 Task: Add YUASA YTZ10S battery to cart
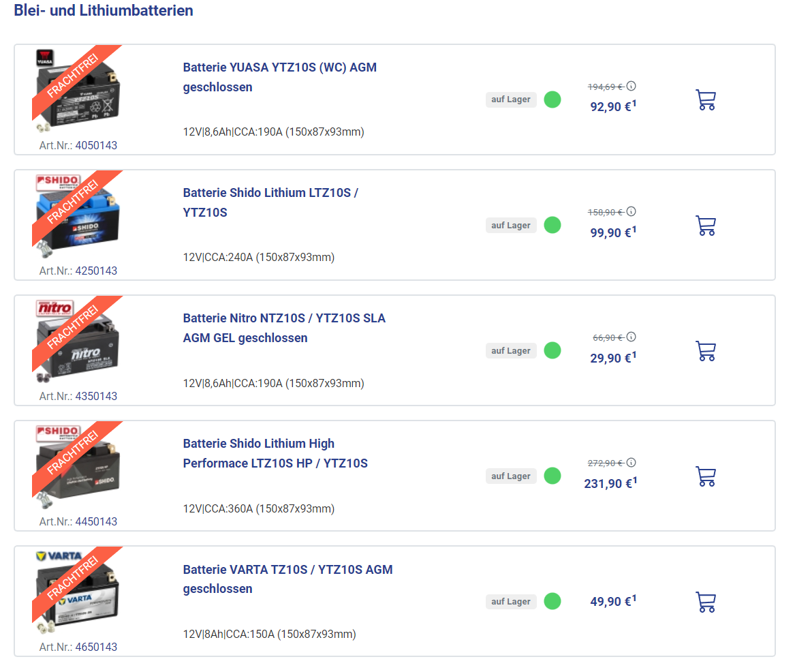point(706,100)
